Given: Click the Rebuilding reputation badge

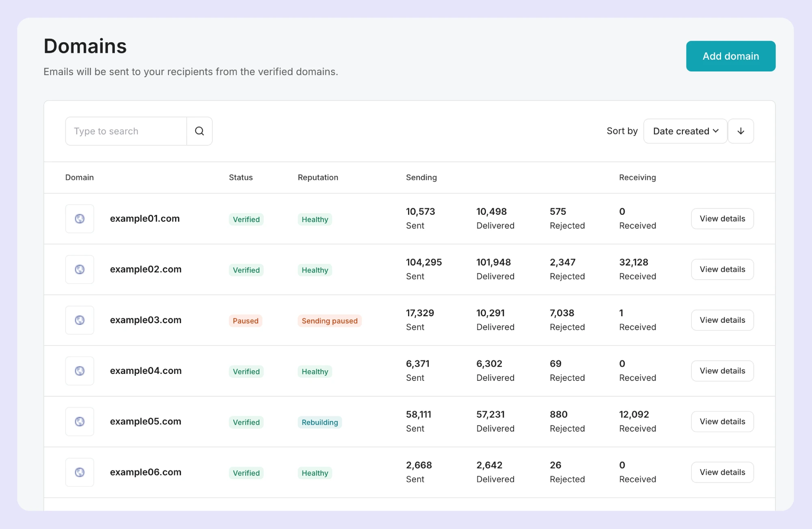Looking at the screenshot, I should pyautogui.click(x=320, y=422).
